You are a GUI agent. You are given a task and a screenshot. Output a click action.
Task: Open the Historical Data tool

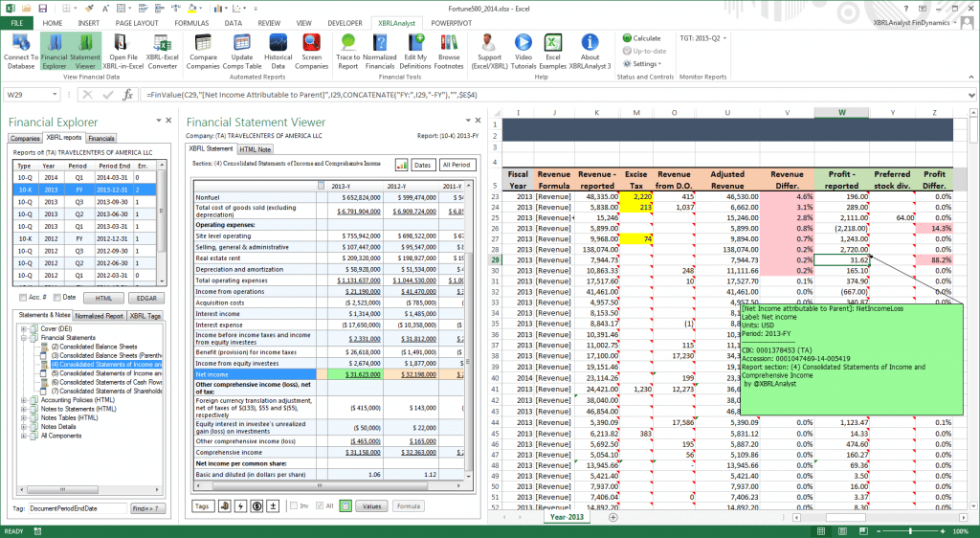click(278, 52)
